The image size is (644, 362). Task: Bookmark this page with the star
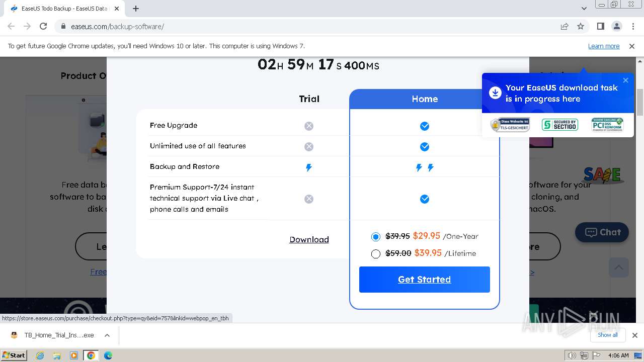581,26
